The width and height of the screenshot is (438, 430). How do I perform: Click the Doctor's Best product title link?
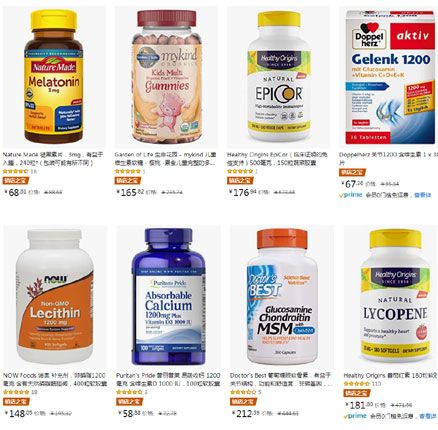point(281,379)
